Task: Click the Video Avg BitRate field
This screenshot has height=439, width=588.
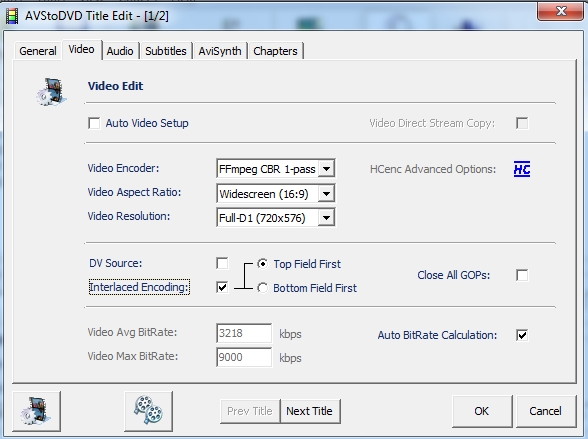Action: click(x=244, y=333)
